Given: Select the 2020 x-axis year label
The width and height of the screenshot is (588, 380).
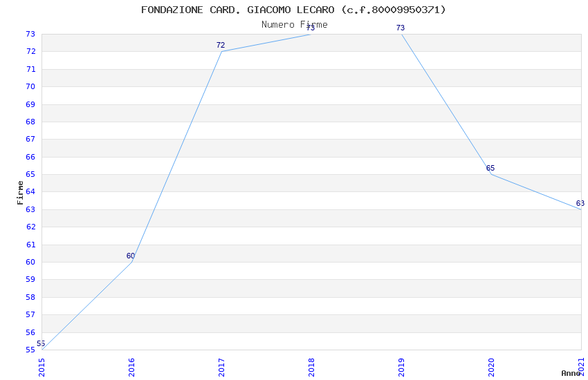Looking at the screenshot, I should 491,368.
